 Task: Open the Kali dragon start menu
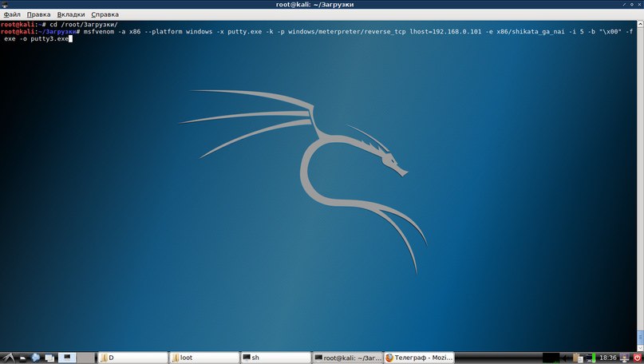(8, 358)
